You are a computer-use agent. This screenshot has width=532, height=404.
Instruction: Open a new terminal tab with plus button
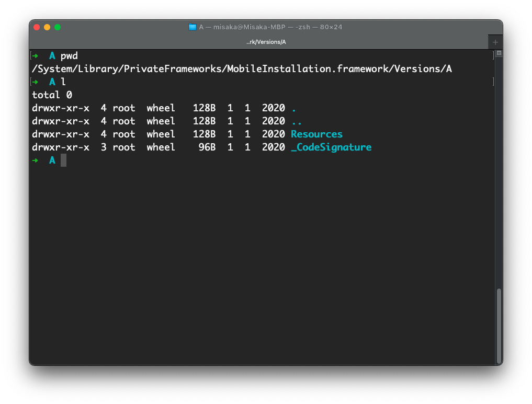(495, 42)
